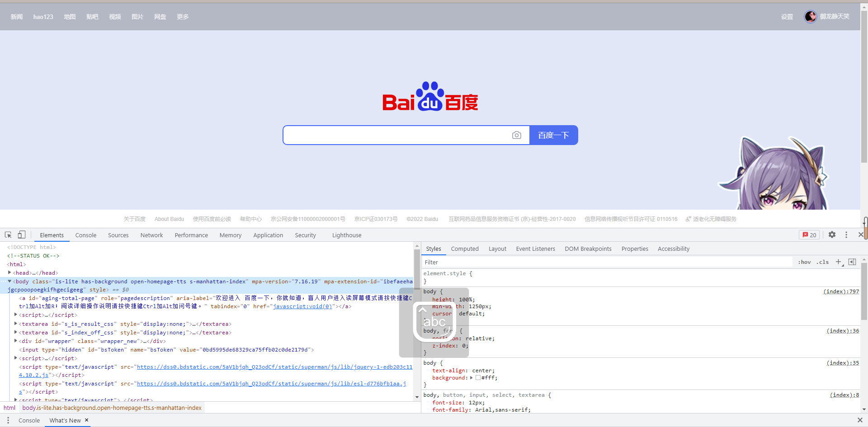Toggle the .cls classes button
This screenshot has height=427, width=868.
point(823,262)
